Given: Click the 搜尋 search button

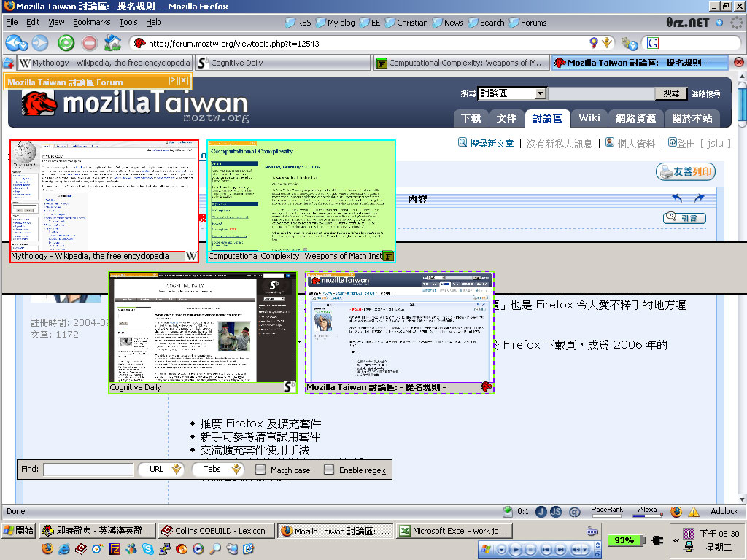Looking at the screenshot, I should (670, 93).
